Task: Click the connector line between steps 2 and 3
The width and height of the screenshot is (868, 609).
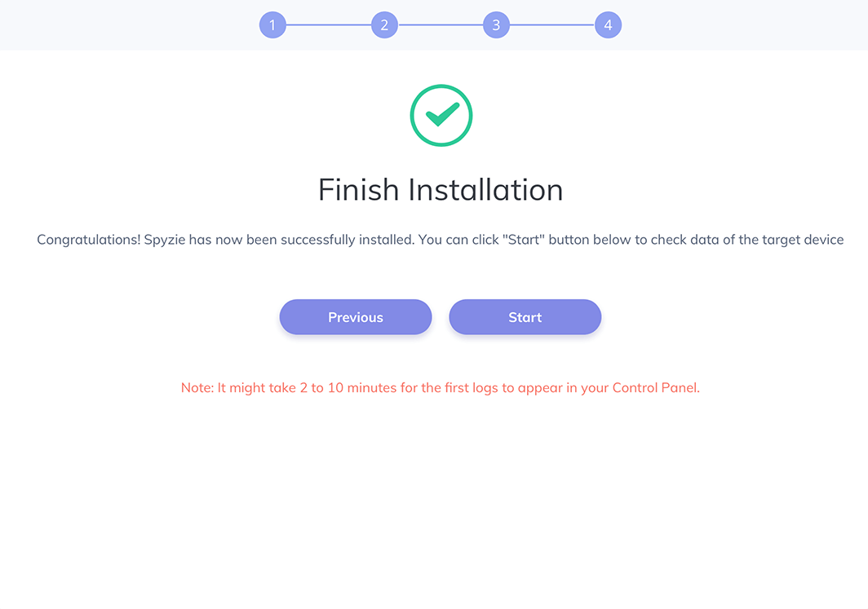Action: tap(440, 25)
